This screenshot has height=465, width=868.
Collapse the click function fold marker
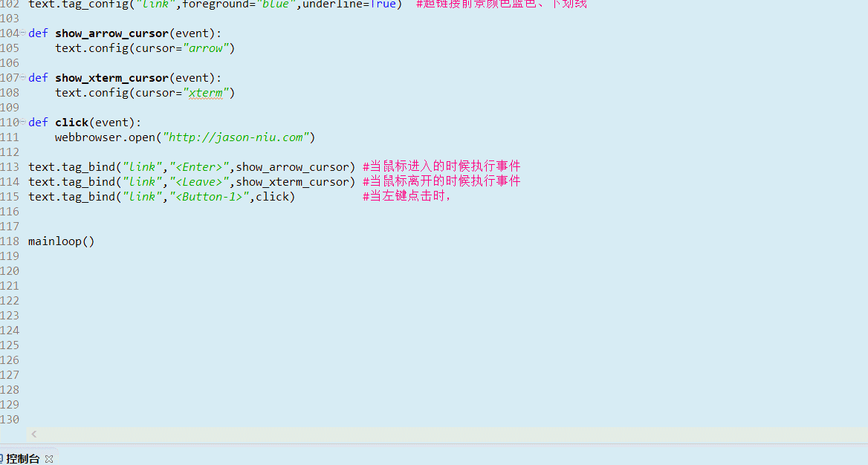(x=23, y=122)
